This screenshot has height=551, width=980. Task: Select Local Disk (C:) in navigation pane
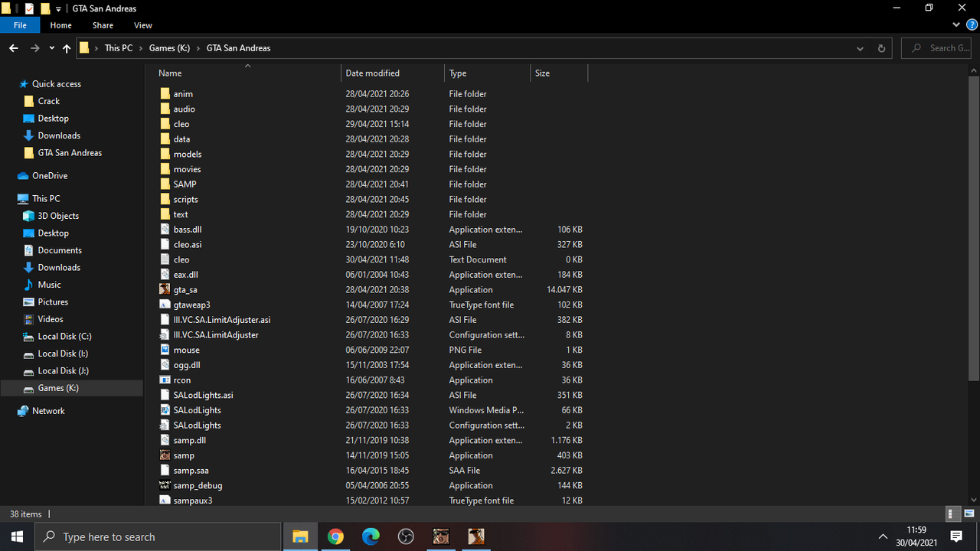coord(65,336)
